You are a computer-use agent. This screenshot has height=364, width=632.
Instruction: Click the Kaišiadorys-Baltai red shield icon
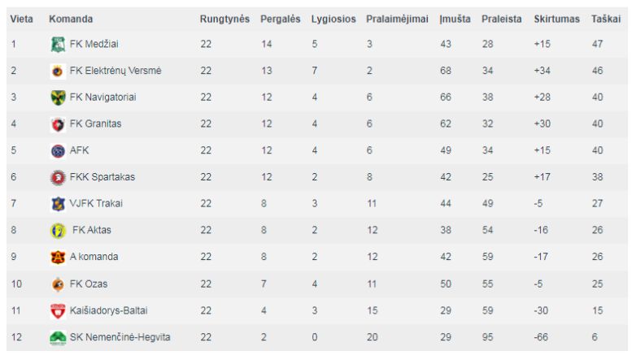coord(58,311)
